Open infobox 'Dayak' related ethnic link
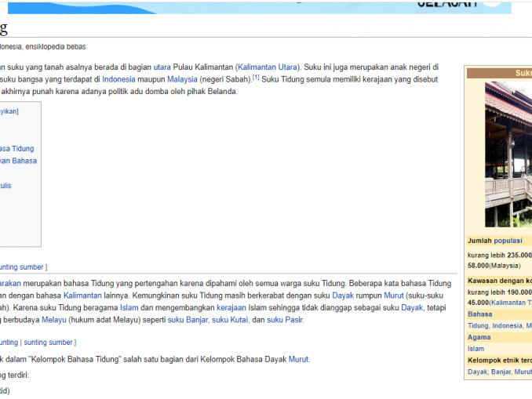 [477, 372]
